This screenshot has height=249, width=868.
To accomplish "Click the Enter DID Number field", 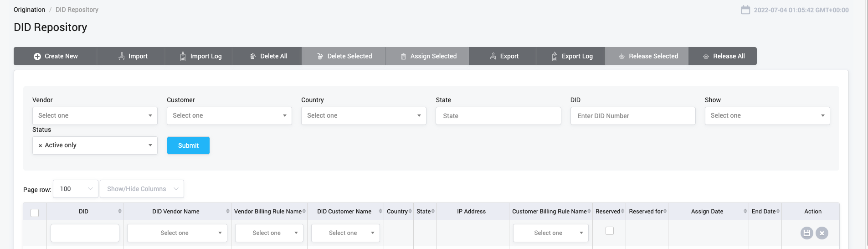I will click(633, 116).
